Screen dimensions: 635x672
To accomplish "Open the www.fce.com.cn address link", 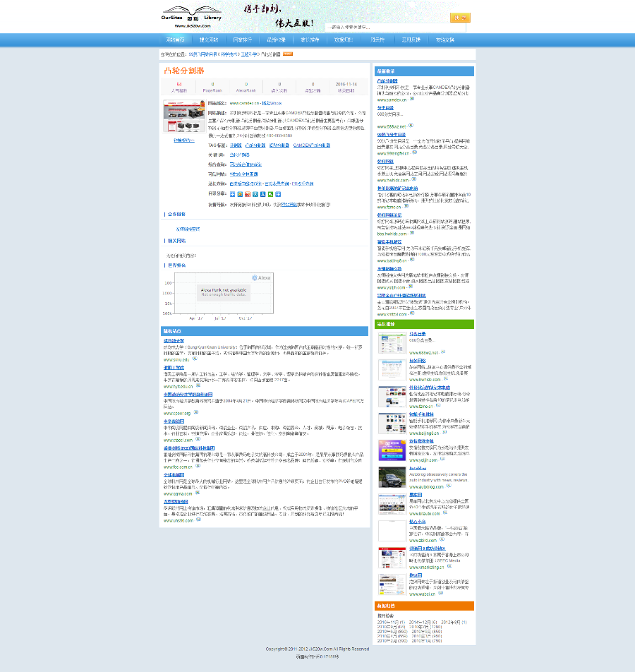I will [x=179, y=467].
